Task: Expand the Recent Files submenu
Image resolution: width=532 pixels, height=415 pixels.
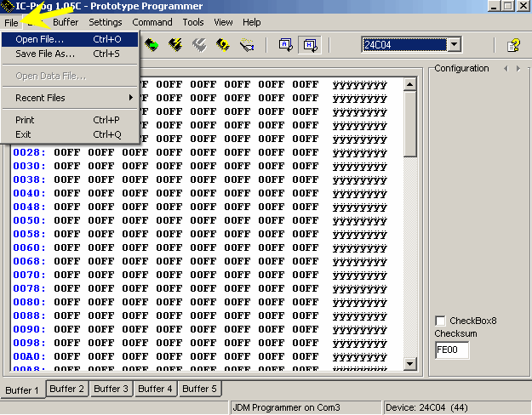Action: 70,98
